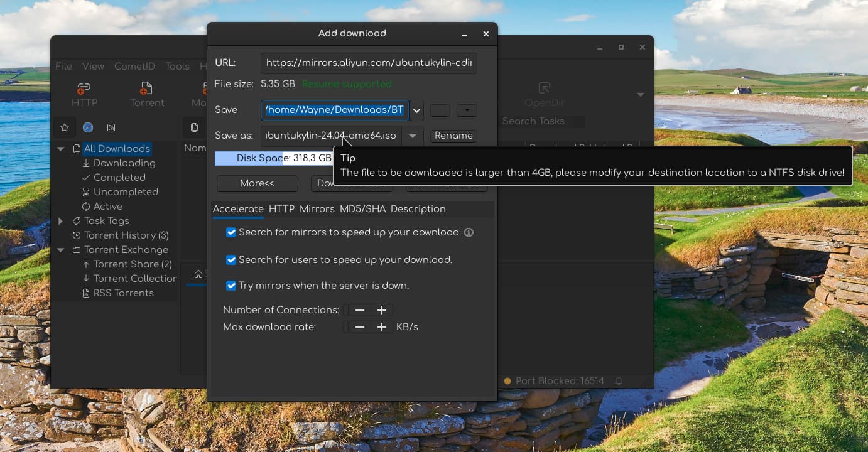Click the blank browse button next to Save path
The image size is (868, 452).
point(440,110)
